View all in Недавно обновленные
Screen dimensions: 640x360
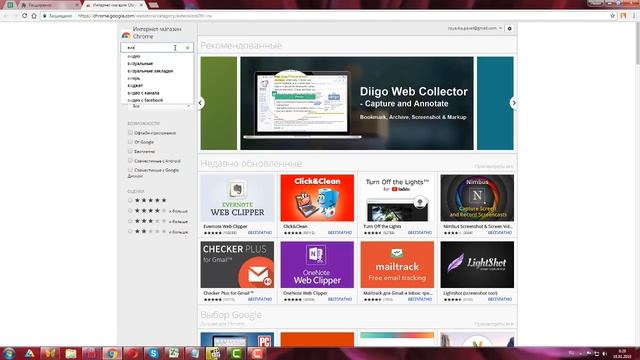click(x=494, y=167)
